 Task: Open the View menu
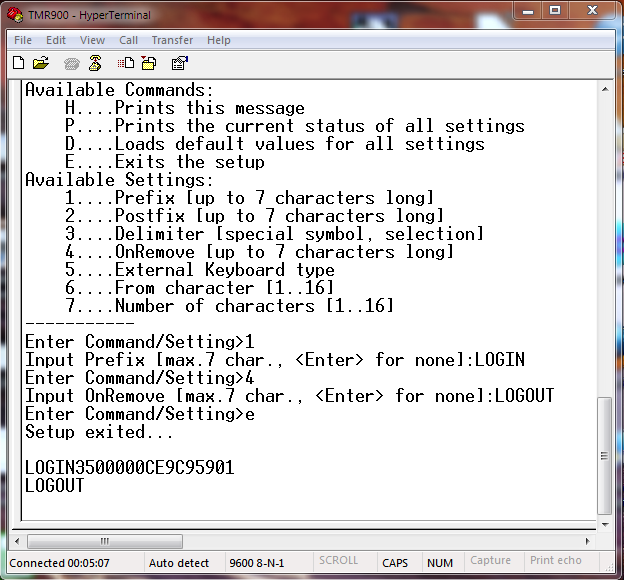tap(92, 40)
